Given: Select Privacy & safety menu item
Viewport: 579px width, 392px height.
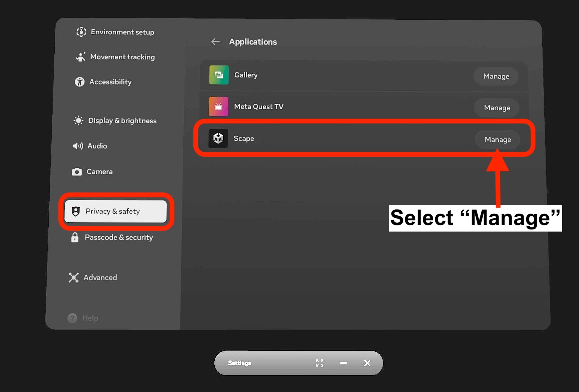Looking at the screenshot, I should [x=116, y=211].
